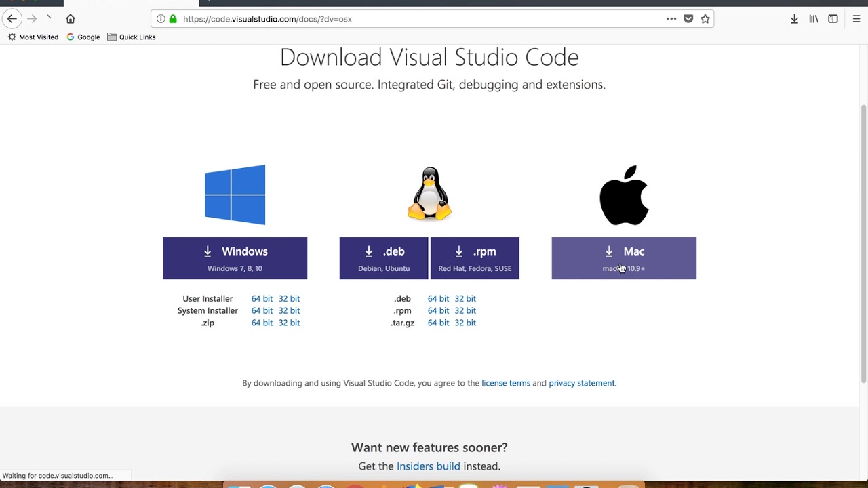Bookmark this page with the star icon

tap(705, 19)
